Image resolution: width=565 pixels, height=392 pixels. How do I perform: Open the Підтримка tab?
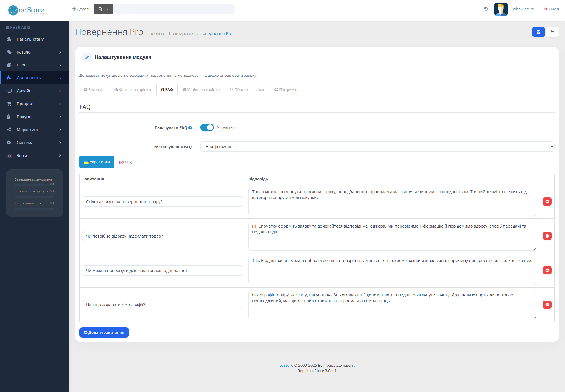(x=286, y=90)
